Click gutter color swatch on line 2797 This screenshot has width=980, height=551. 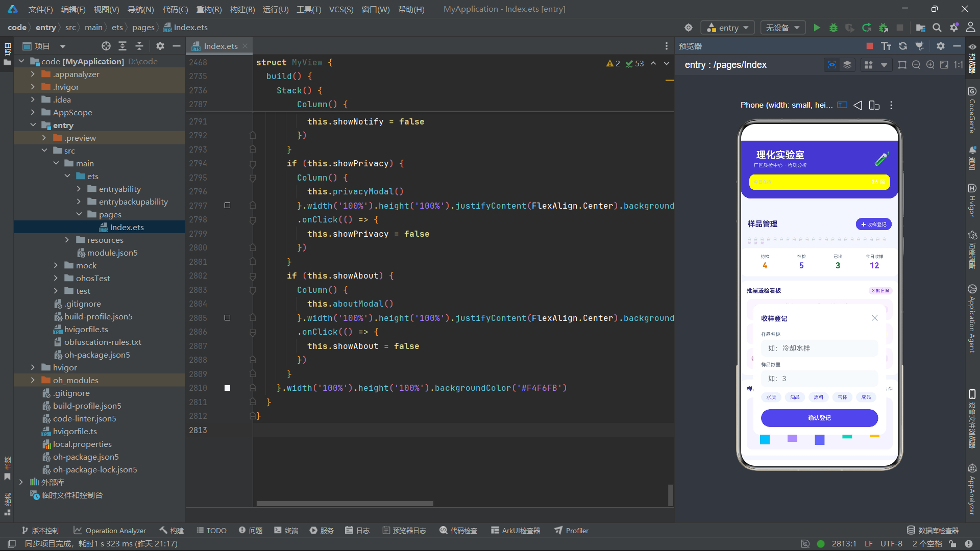228,206
